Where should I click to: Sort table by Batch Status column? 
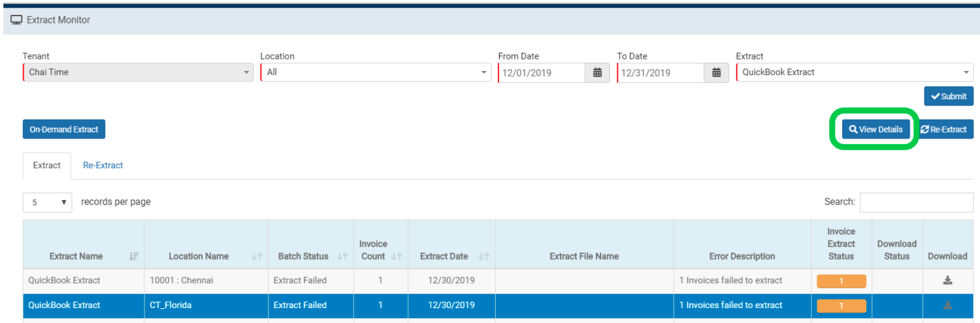tap(342, 257)
